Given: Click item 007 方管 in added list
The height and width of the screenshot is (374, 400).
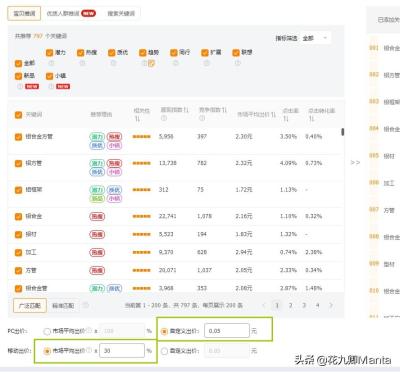Looking at the screenshot, I should tap(383, 210).
